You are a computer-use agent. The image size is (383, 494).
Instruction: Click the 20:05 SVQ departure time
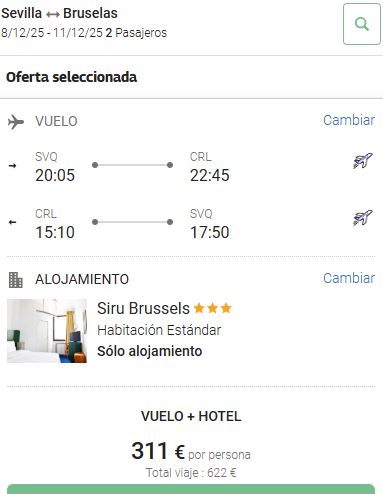(x=55, y=175)
